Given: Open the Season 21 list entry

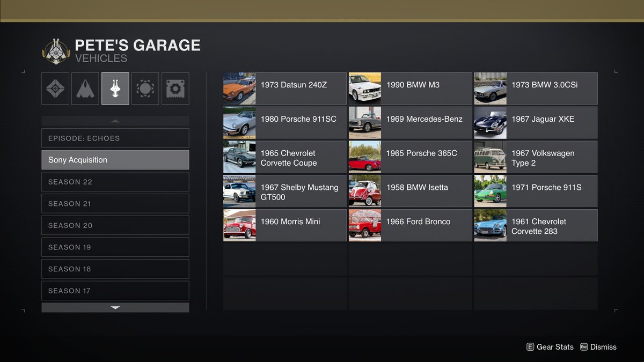Looking at the screenshot, I should [x=115, y=204].
